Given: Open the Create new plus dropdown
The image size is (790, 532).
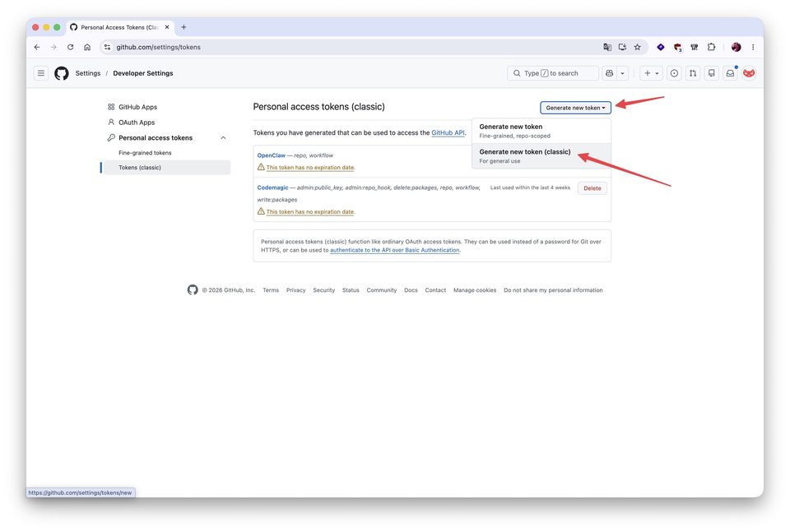Looking at the screenshot, I should point(652,73).
